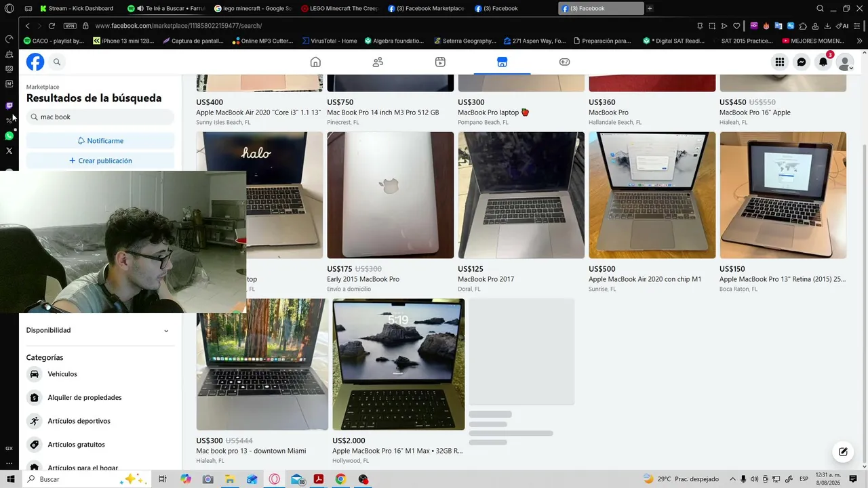Image resolution: width=868 pixels, height=488 pixels.
Task: Open the MacBook Air 2020 chip M1 listing photo
Action: (652, 195)
